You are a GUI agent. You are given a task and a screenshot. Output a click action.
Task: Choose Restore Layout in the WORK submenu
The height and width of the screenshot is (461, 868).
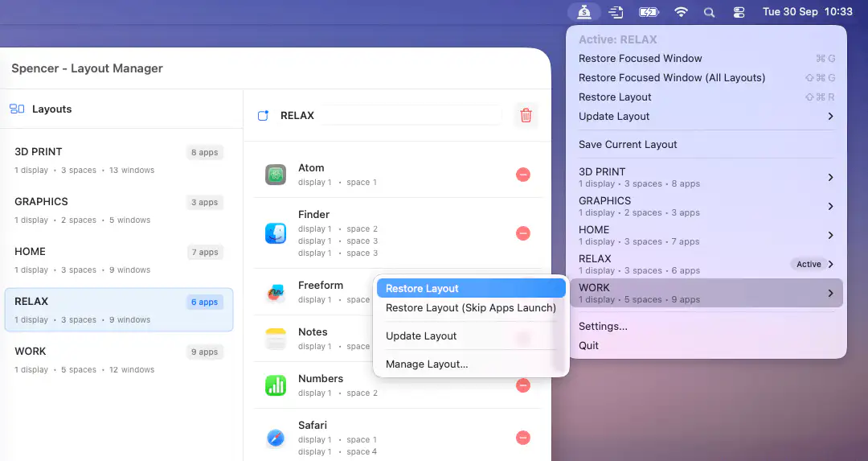tap(471, 289)
